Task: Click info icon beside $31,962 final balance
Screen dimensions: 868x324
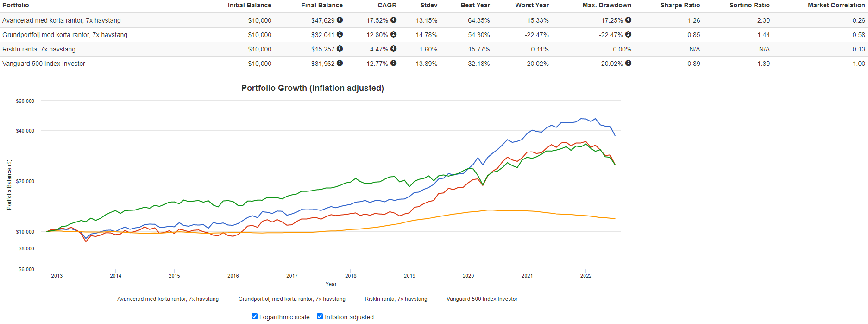Action: coord(340,63)
